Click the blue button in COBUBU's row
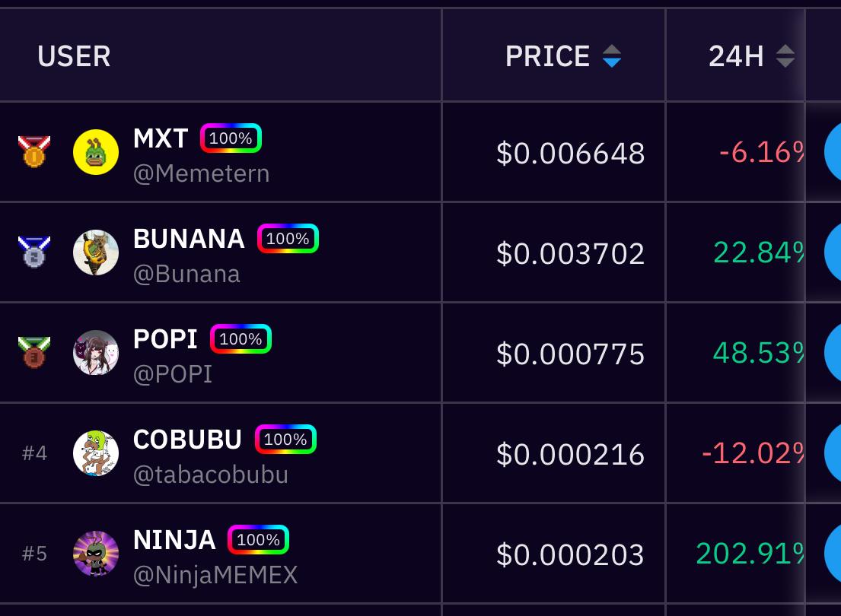Viewport: 841px width, 616px height. 833,453
